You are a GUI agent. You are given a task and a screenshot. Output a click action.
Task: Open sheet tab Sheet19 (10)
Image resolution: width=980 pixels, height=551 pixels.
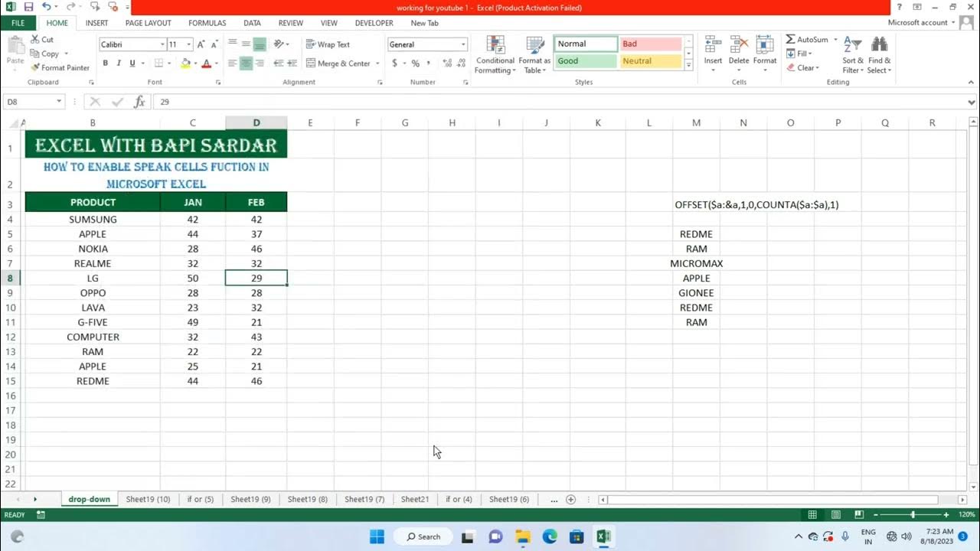pyautogui.click(x=148, y=499)
